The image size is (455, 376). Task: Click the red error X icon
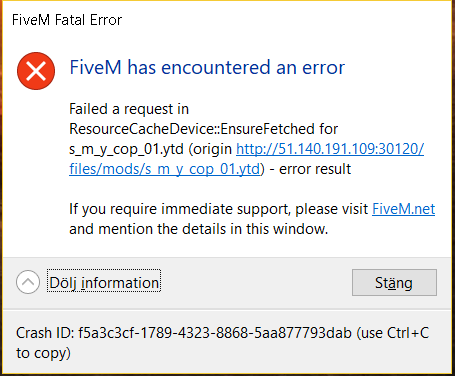[x=36, y=71]
